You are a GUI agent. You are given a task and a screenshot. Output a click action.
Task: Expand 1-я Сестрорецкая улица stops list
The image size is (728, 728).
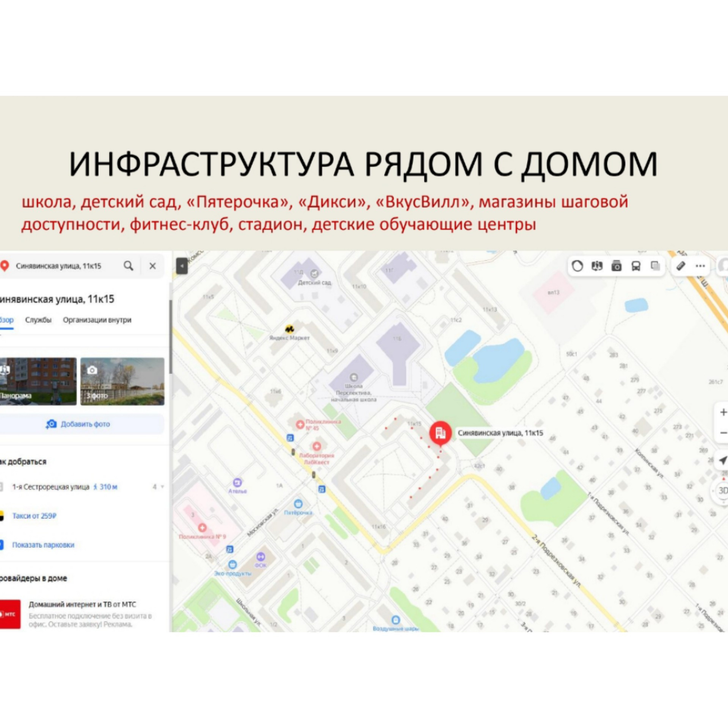pos(162,487)
